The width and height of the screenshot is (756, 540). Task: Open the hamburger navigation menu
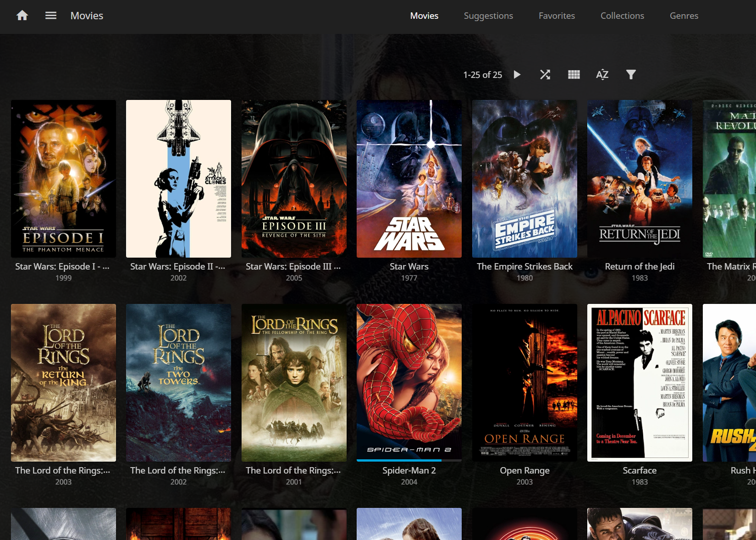51,16
